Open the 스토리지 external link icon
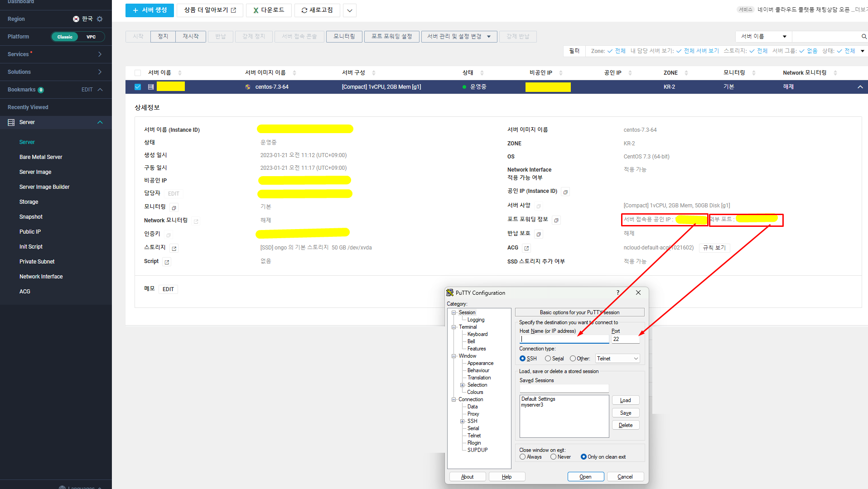The image size is (868, 489). (x=174, y=249)
